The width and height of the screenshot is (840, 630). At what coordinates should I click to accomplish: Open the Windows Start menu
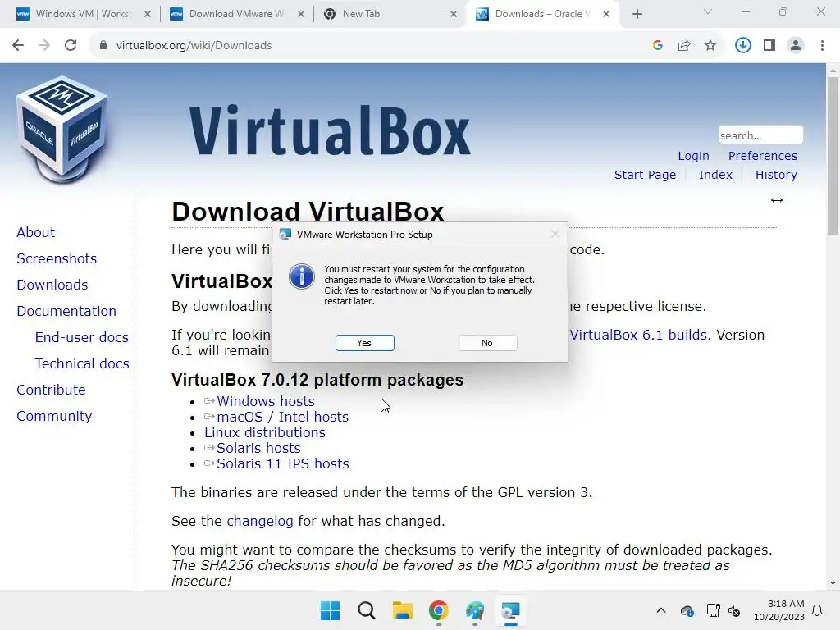pyautogui.click(x=330, y=610)
